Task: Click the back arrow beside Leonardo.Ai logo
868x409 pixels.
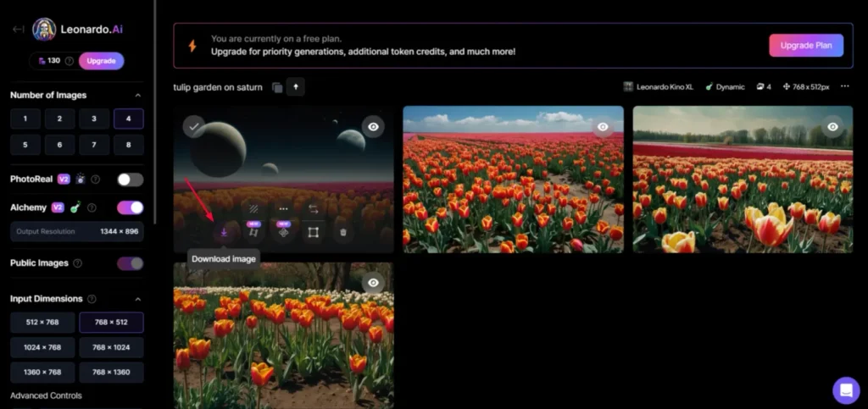Action: coord(18,30)
